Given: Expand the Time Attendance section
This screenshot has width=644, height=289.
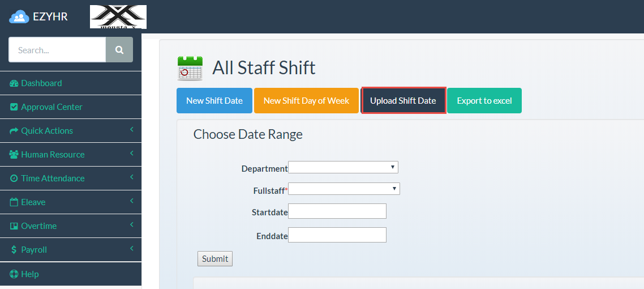Looking at the screenshot, I should (x=53, y=178).
